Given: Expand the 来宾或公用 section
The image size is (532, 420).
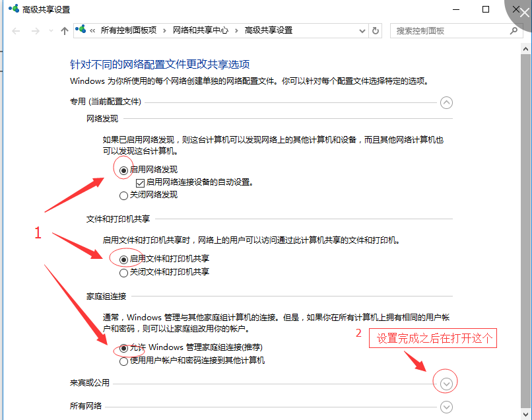Looking at the screenshot, I should pos(446,384).
